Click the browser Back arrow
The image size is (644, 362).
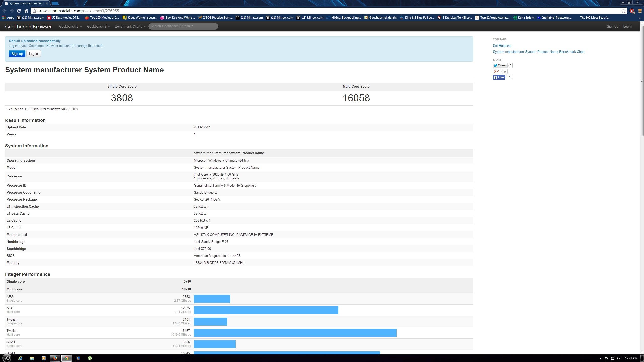click(x=4, y=11)
